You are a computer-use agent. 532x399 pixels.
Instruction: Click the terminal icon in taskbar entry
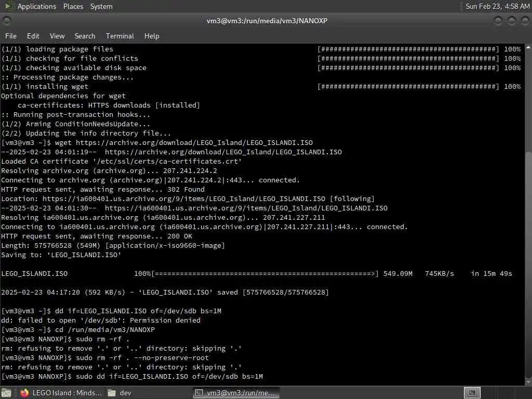pos(199,393)
